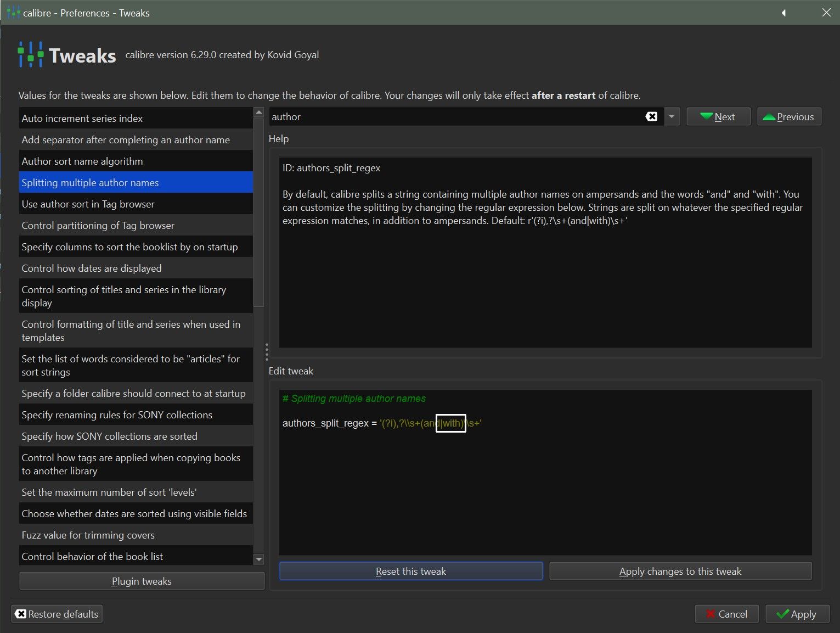The image size is (840, 633).
Task: Close the Preferences Tweaks window
Action: pyautogui.click(x=826, y=13)
